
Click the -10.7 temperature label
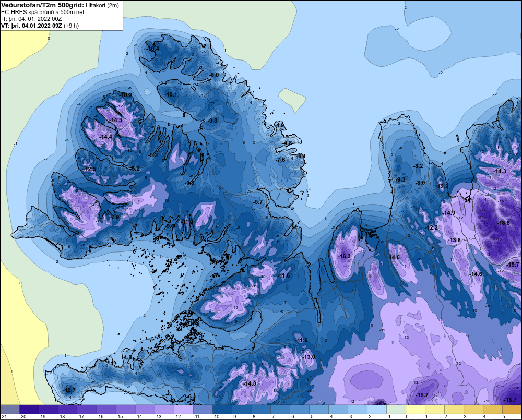[x=69, y=390]
